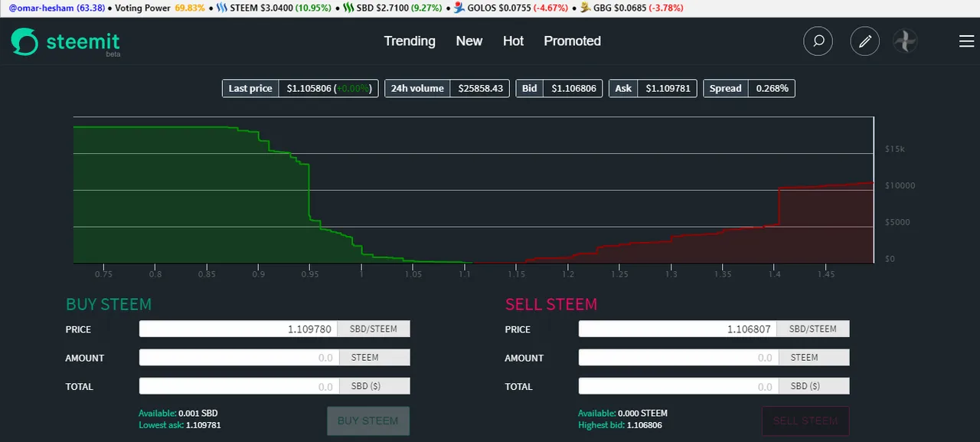Click the SBD ticker logo icon
980x442 pixels.
pos(348,8)
